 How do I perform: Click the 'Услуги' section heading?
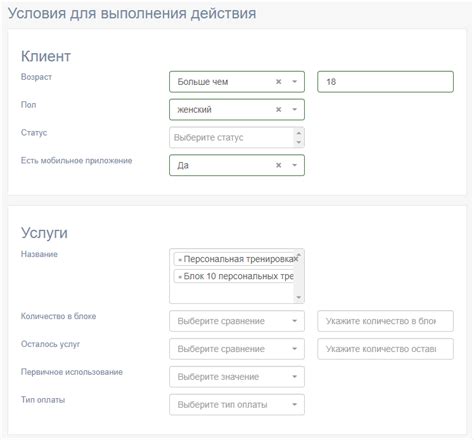click(x=44, y=233)
